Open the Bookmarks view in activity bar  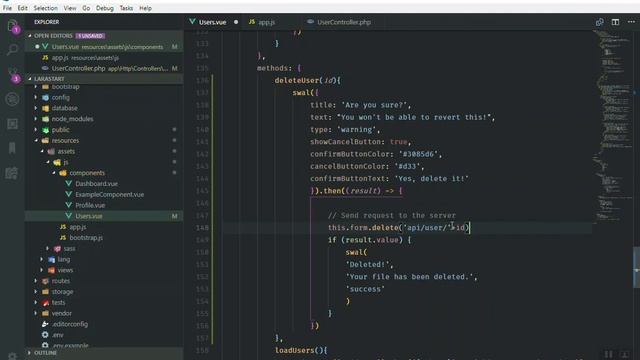click(x=12, y=148)
